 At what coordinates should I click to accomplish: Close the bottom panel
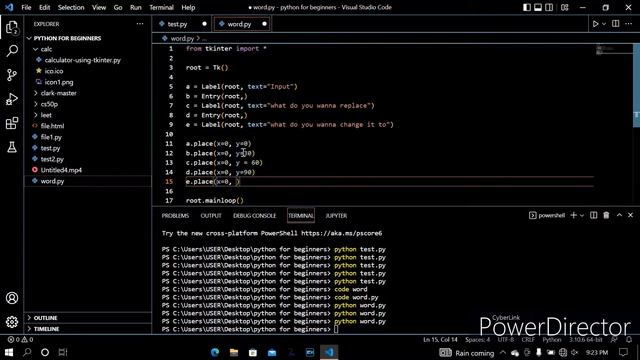click(x=630, y=215)
